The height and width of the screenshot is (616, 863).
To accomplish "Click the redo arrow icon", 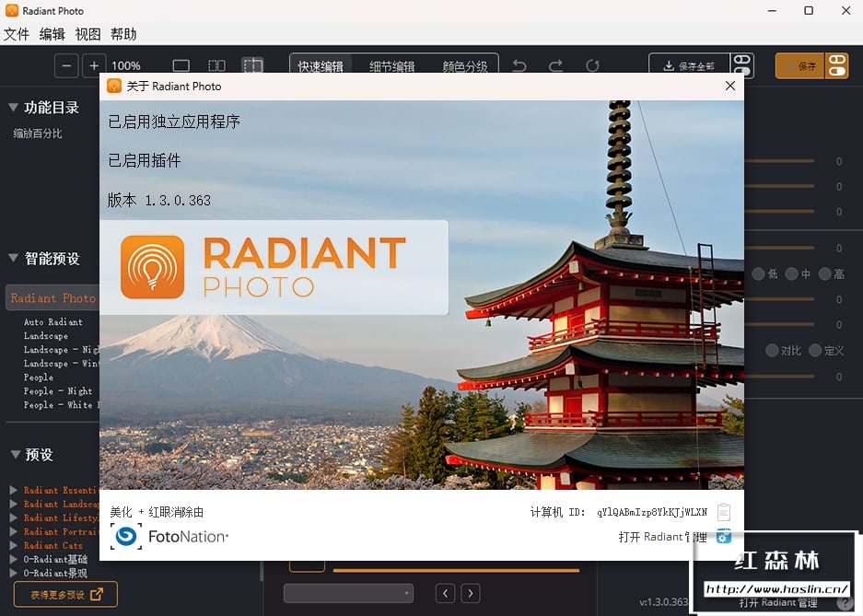I will tap(556, 66).
